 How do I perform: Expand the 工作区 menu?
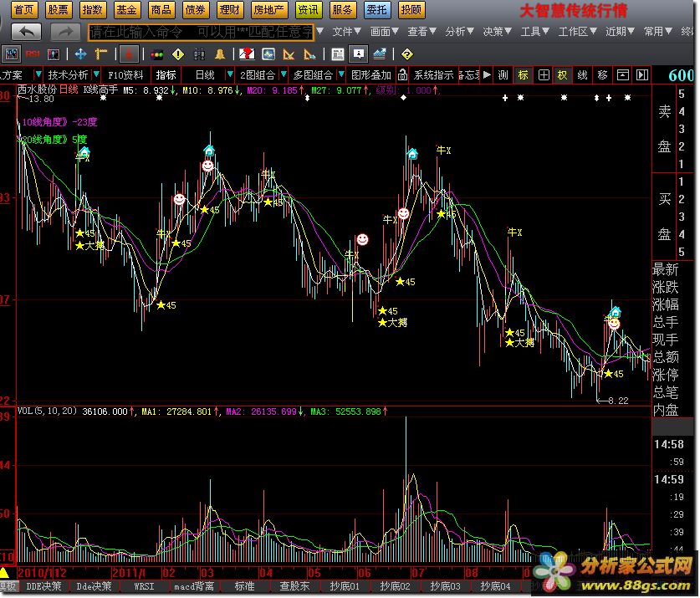pyautogui.click(x=577, y=32)
